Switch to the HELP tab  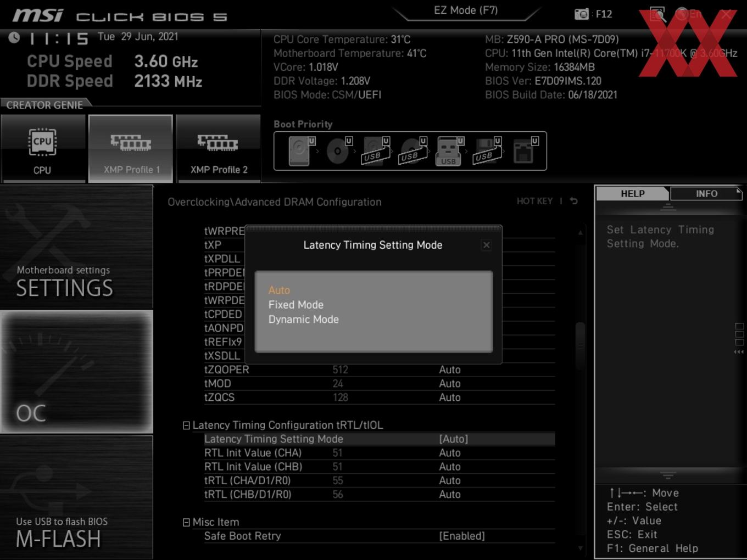coord(632,194)
